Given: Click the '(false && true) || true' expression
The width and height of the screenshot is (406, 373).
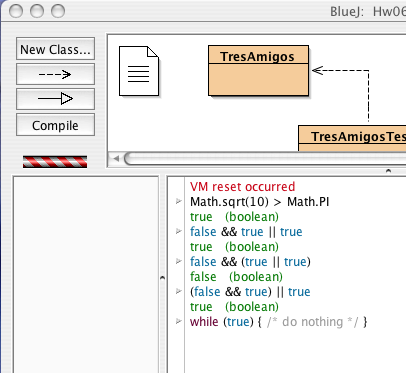Looking at the screenshot, I should [250, 292].
